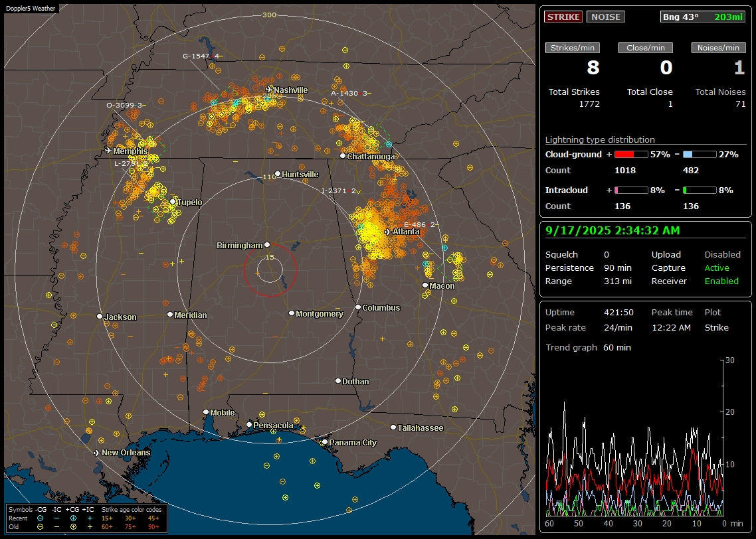Select the Birmingham city dot
This screenshot has height=539, width=756.
pyautogui.click(x=267, y=245)
